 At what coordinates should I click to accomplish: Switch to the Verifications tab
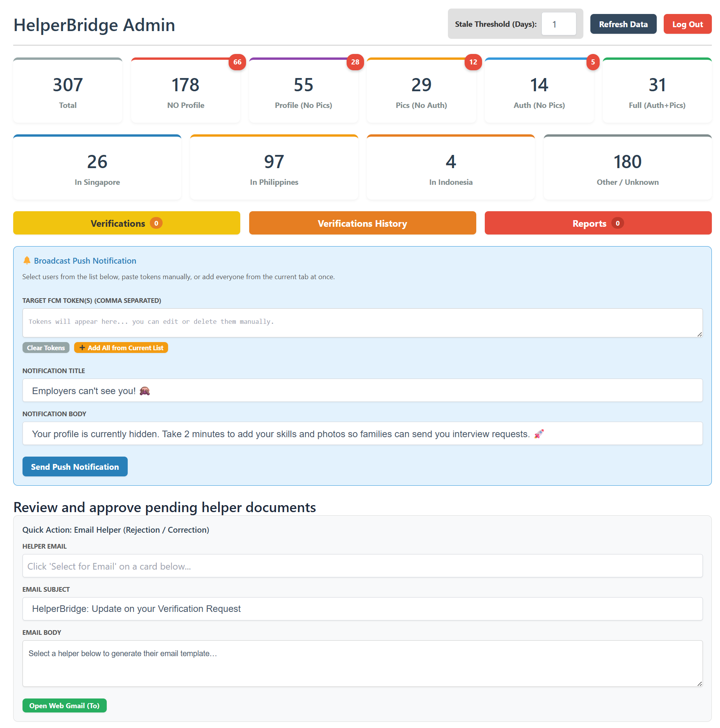point(127,223)
